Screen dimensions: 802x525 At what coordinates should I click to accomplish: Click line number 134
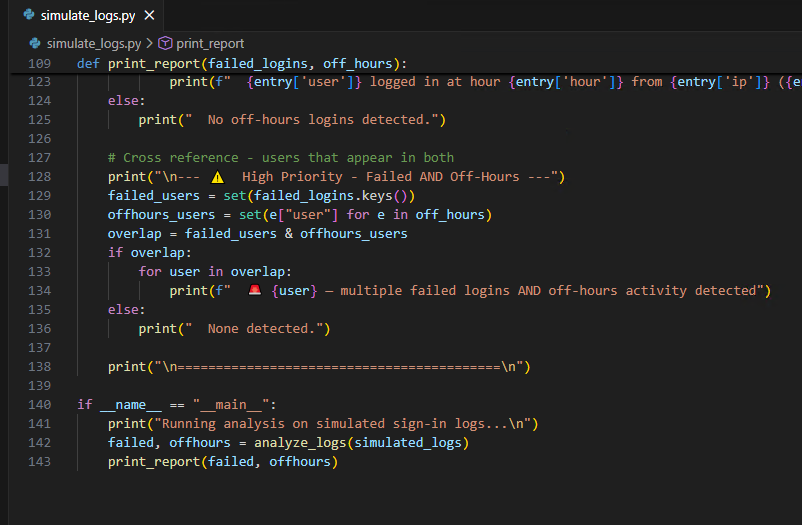coord(39,291)
